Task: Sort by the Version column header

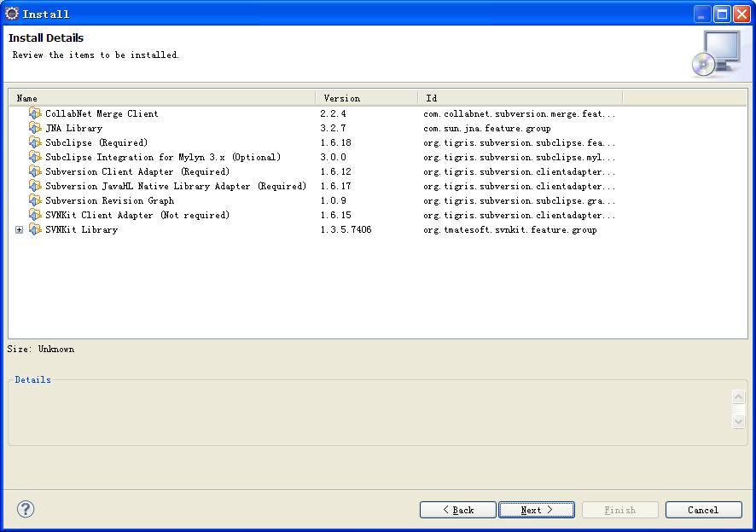Action: pos(366,98)
